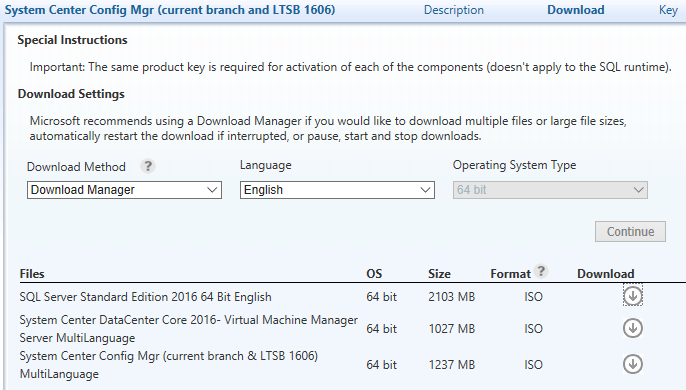Click the Operating System Type label
The height and width of the screenshot is (390, 686).
point(514,165)
